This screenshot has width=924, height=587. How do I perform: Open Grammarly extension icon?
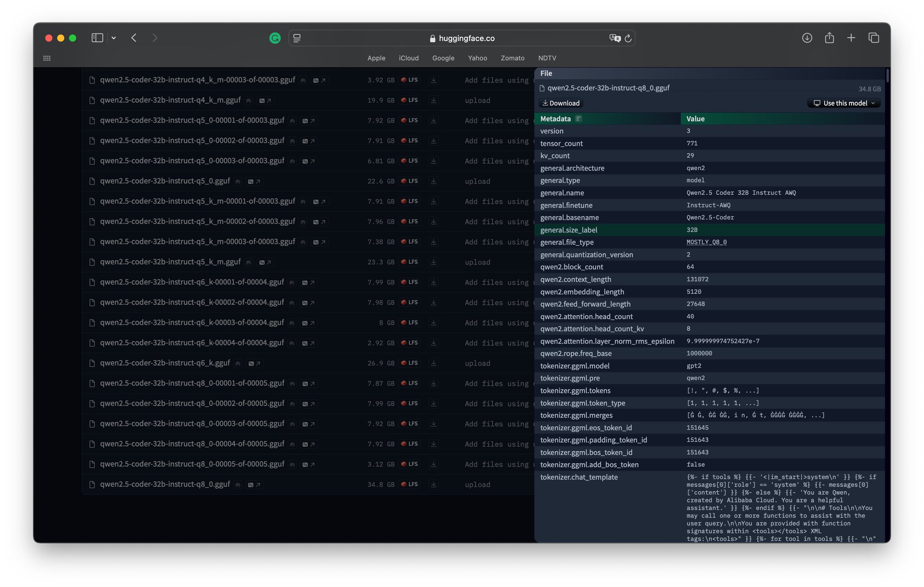(x=275, y=38)
